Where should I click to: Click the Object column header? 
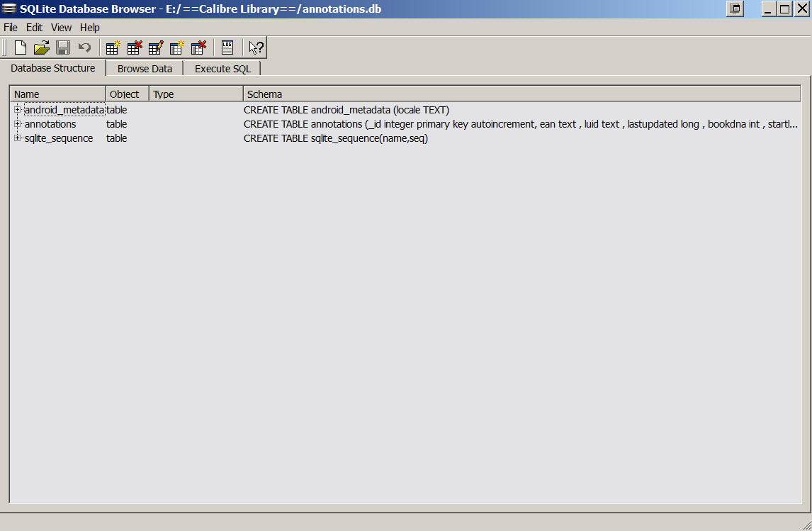[128, 94]
